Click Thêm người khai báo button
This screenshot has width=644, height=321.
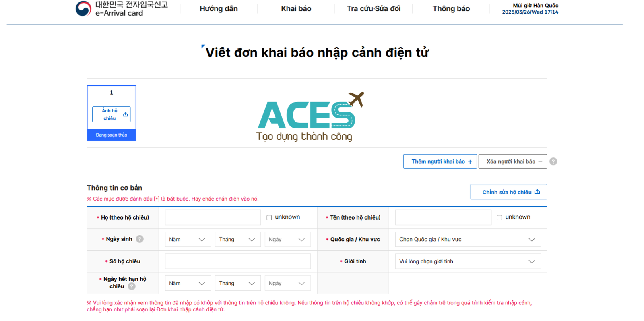coord(440,162)
